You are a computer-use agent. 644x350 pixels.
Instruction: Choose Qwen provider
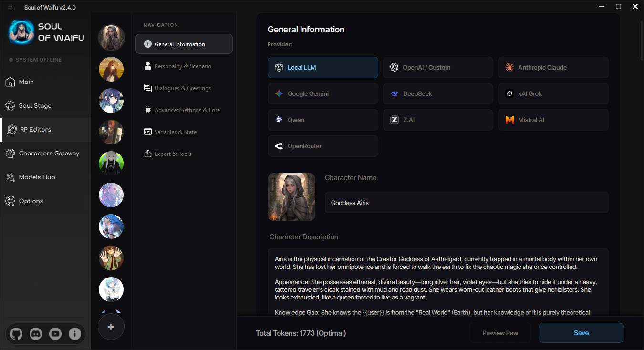(x=323, y=120)
